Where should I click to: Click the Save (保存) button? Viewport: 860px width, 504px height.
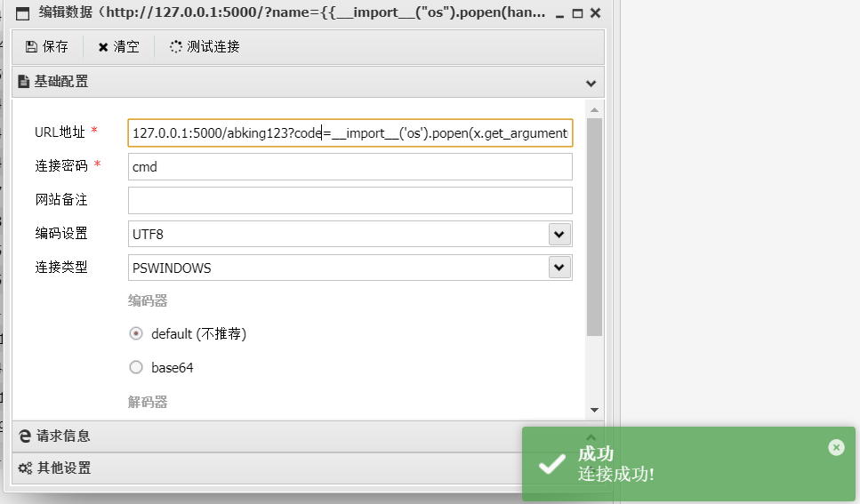pyautogui.click(x=47, y=46)
